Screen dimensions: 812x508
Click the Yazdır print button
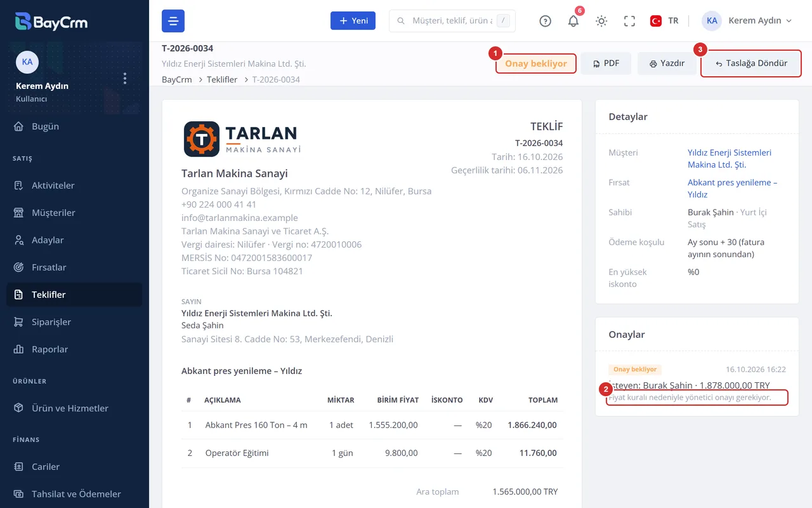pos(667,63)
